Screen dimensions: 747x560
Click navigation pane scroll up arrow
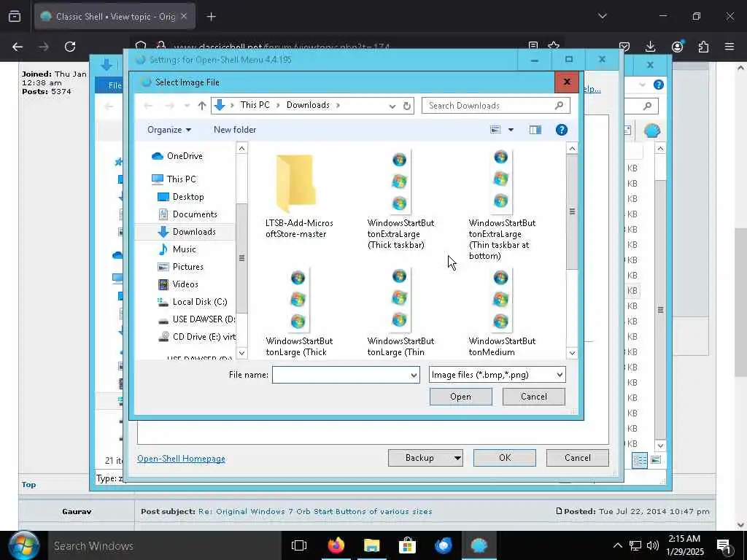tap(242, 148)
